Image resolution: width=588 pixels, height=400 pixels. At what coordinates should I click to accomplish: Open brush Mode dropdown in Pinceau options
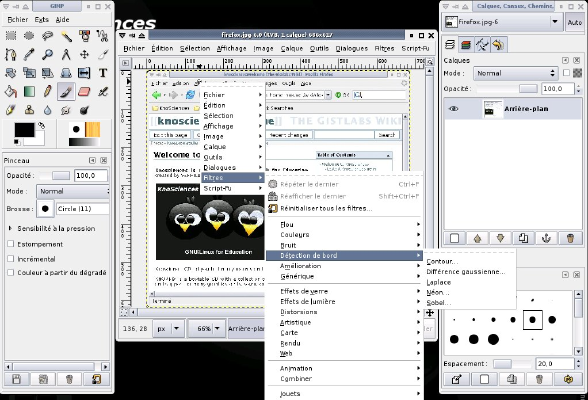pyautogui.click(x=73, y=191)
